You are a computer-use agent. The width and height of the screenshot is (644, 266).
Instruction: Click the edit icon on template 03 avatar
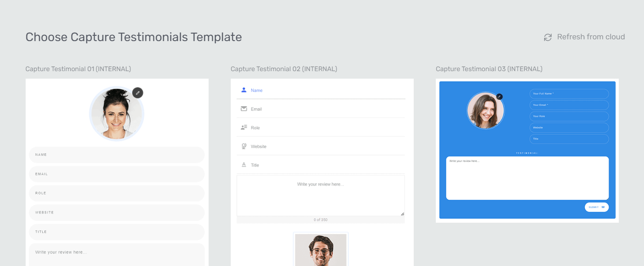(x=499, y=96)
